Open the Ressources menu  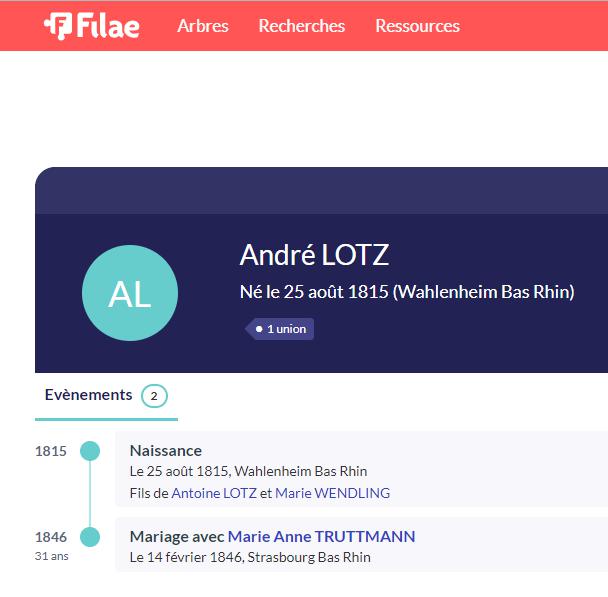pyautogui.click(x=418, y=26)
